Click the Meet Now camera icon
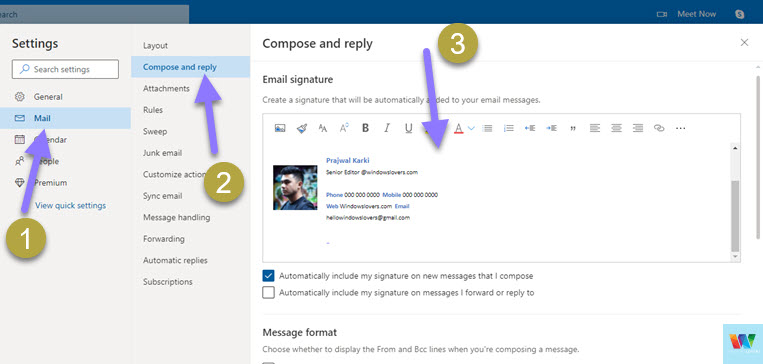This screenshot has height=364, width=763. point(661,14)
